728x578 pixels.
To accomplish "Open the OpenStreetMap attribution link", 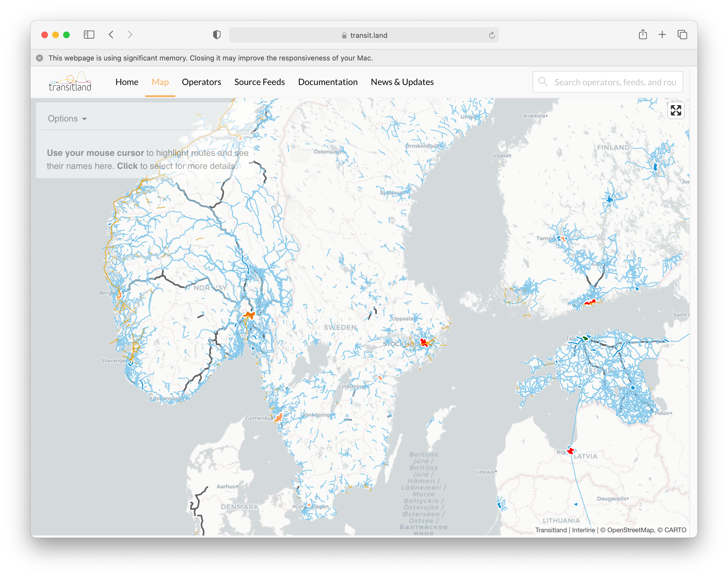I will tap(631, 530).
